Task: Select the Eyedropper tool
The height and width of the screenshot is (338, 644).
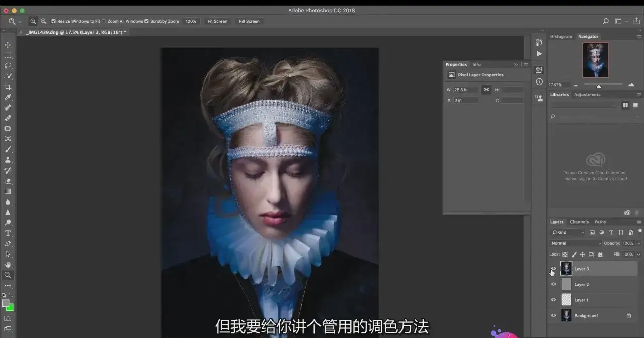Action: (8, 97)
